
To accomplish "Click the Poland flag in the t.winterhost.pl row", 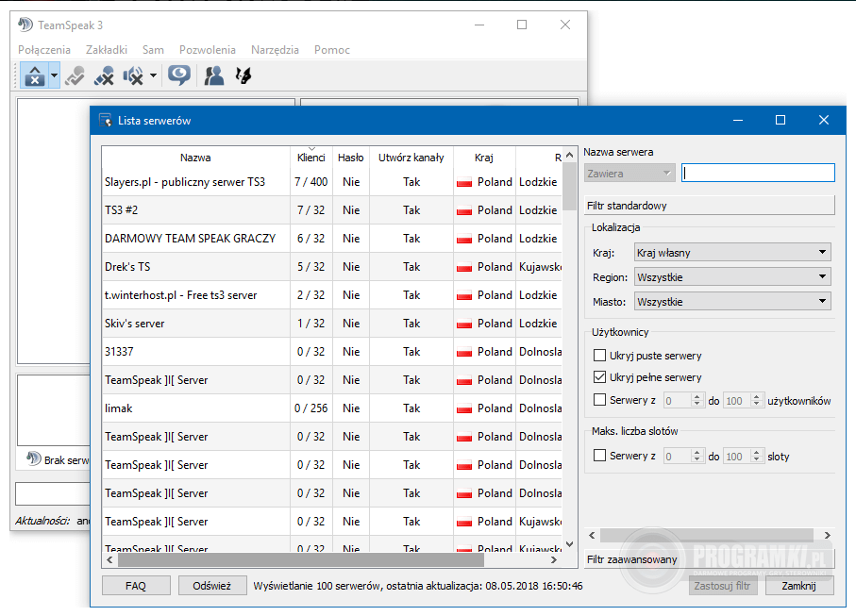I will coord(464,295).
